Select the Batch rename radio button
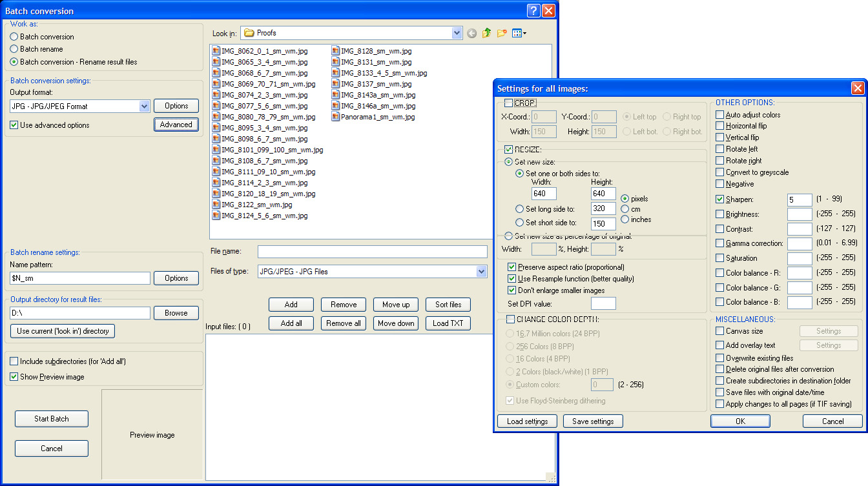Viewport: 868px width, 486px height. click(14, 49)
